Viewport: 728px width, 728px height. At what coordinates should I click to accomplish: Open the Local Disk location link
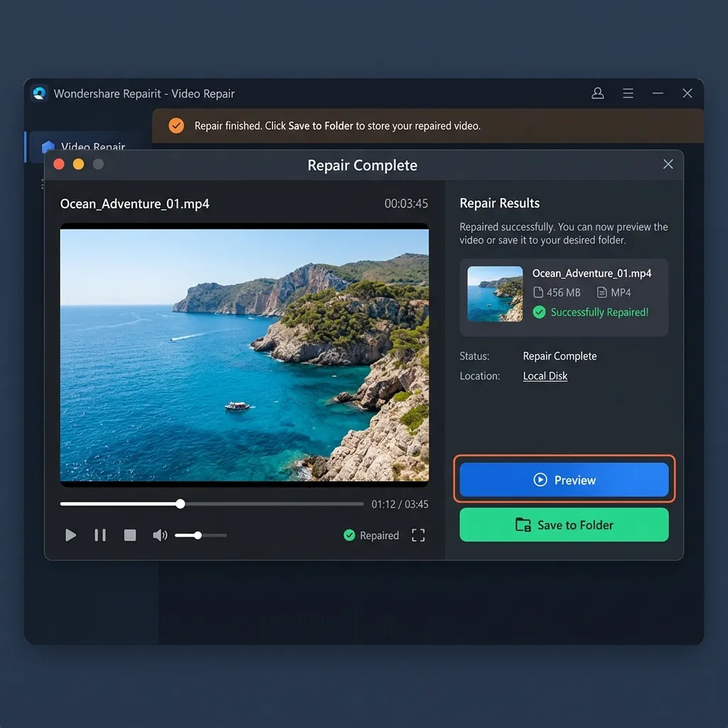click(545, 375)
